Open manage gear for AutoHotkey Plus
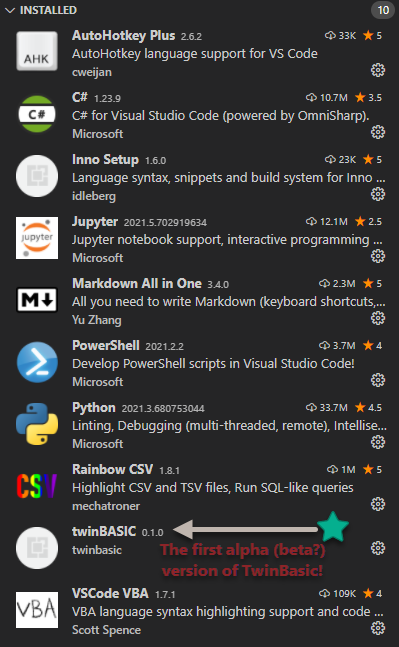The image size is (399, 647). pos(378,71)
